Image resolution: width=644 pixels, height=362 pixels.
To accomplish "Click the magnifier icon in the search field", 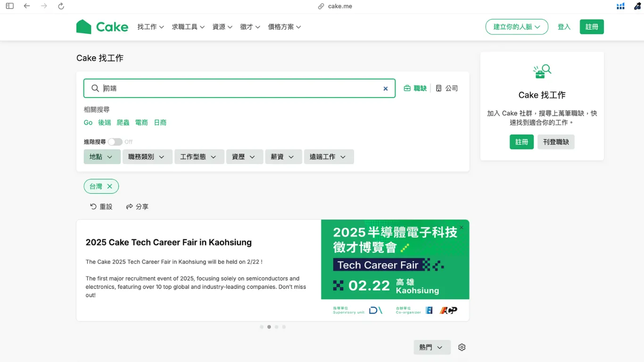I will [x=95, y=88].
